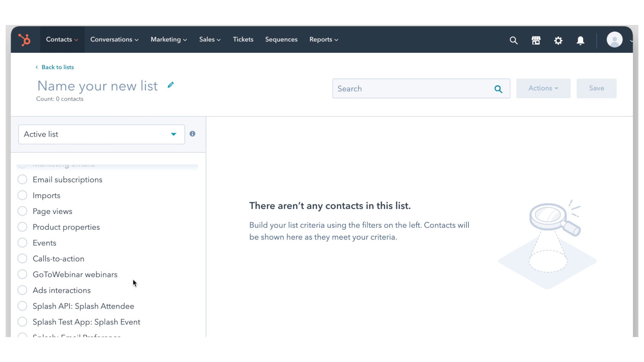Show notifications with the bell icon

580,40
